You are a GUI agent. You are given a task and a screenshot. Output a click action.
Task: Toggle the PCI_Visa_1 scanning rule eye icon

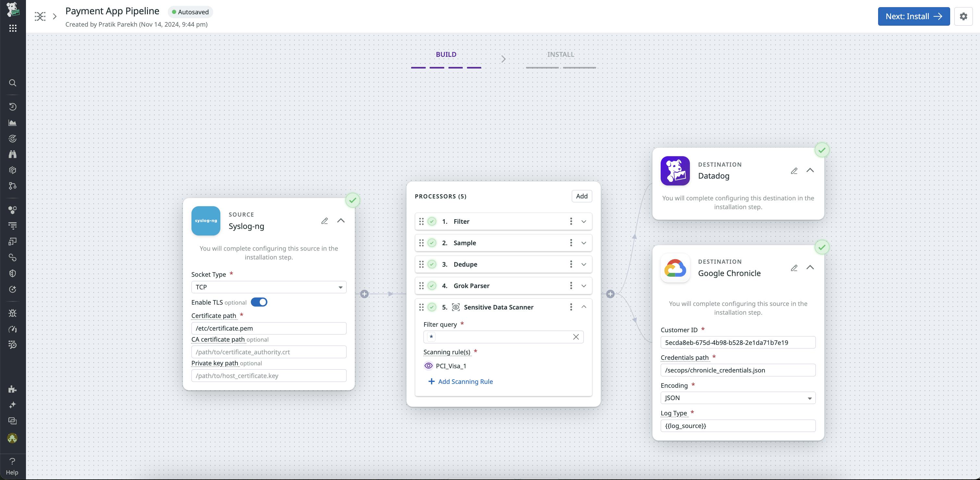(x=428, y=366)
